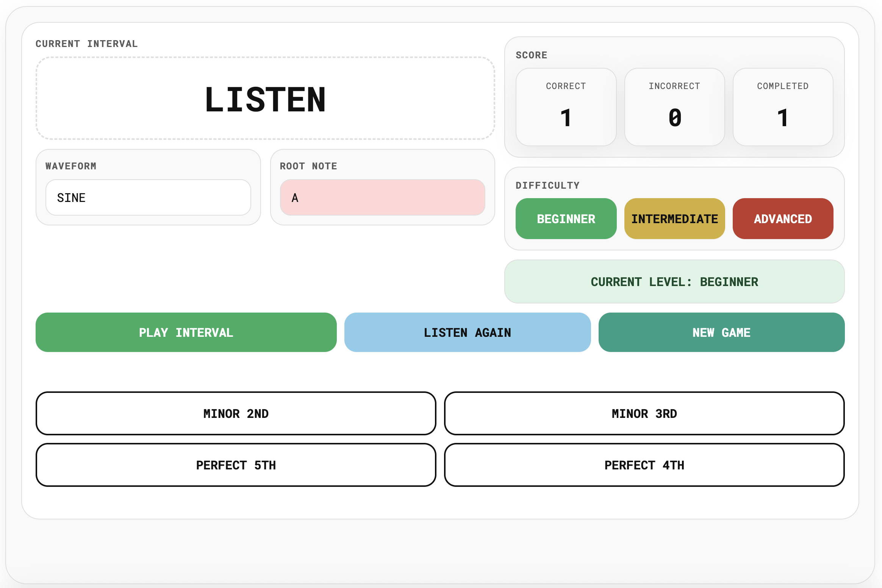Enable Advanced difficulty level
The image size is (882, 588).
[783, 219]
